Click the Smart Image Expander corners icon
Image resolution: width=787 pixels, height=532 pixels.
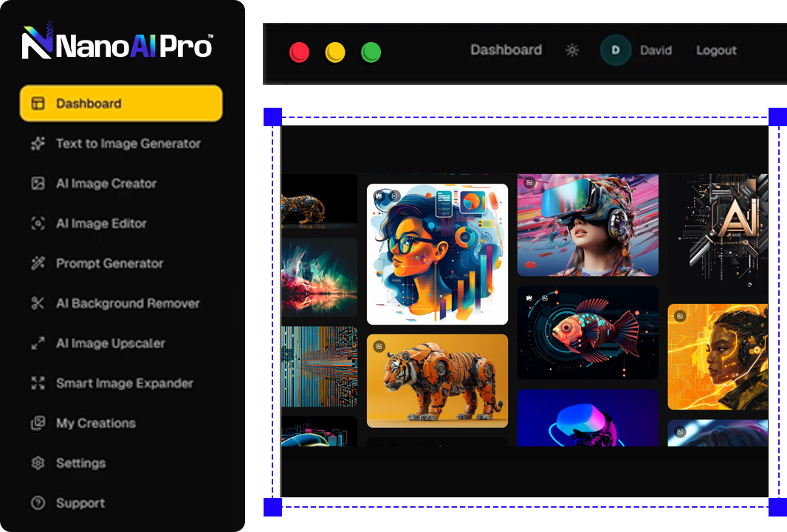(38, 383)
